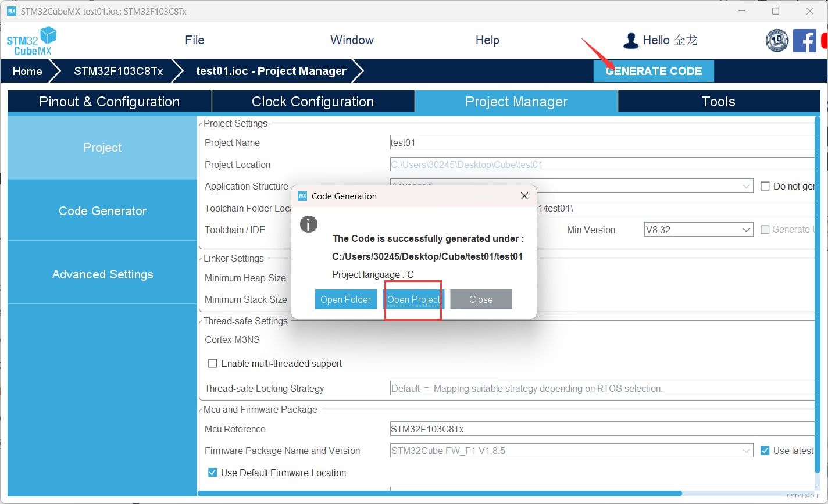Image resolution: width=828 pixels, height=504 pixels.
Task: Open the File menu
Action: 195,40
